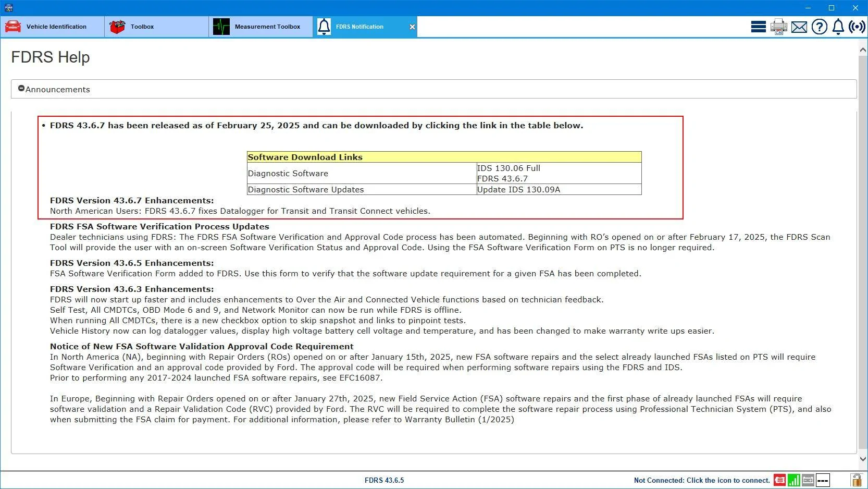The width and height of the screenshot is (868, 489).
Task: Close the FDRS Notification tab
Action: tap(412, 27)
